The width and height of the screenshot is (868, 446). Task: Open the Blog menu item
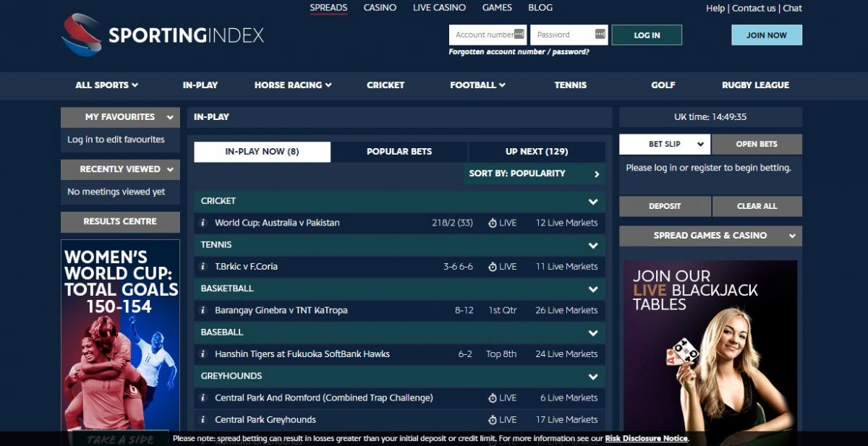click(540, 8)
